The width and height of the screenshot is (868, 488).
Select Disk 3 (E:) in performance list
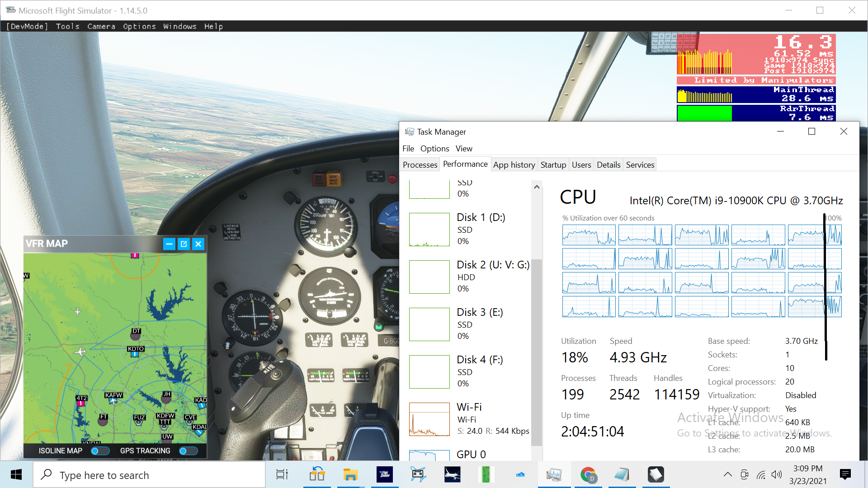[x=469, y=324]
